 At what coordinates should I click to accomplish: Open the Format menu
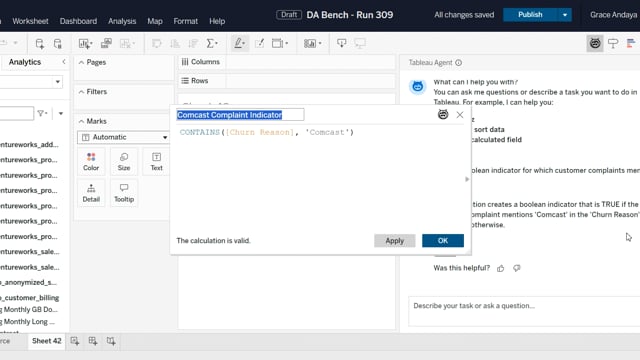pos(185,21)
